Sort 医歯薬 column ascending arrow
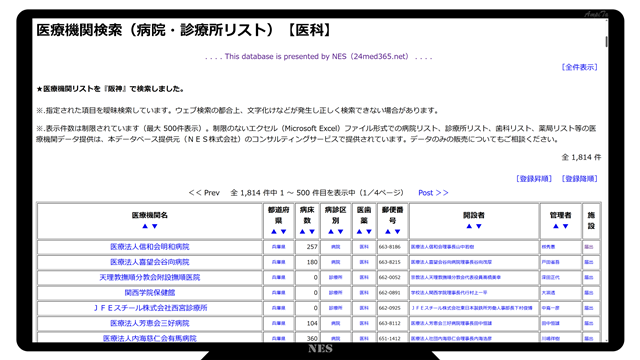This screenshot has height=360, width=640. tap(359, 231)
